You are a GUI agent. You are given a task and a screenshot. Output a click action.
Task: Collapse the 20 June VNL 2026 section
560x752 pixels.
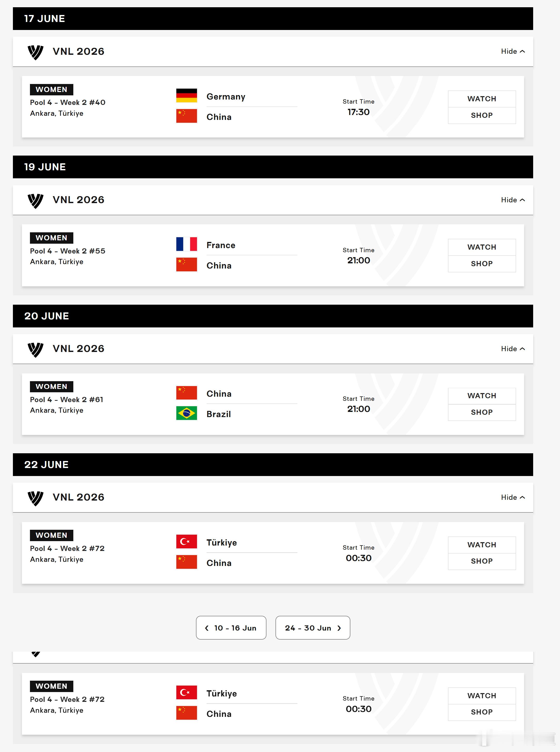click(x=512, y=349)
